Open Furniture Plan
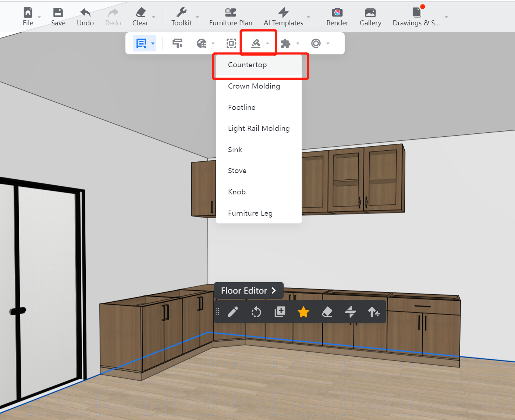 pos(231,17)
